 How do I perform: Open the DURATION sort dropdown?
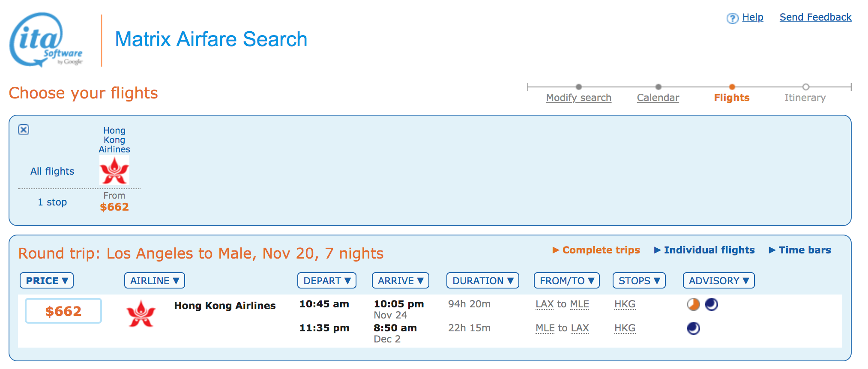482,281
